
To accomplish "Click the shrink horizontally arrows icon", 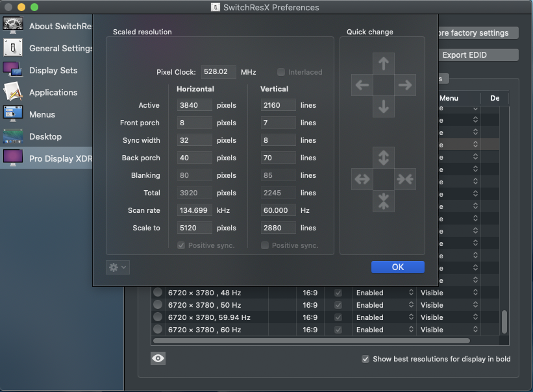I will (405, 179).
